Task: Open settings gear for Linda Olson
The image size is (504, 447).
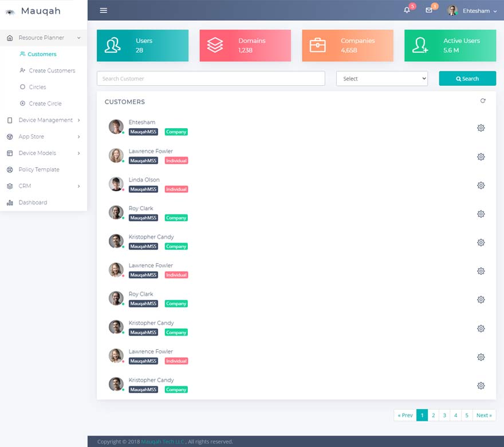Action: (481, 185)
